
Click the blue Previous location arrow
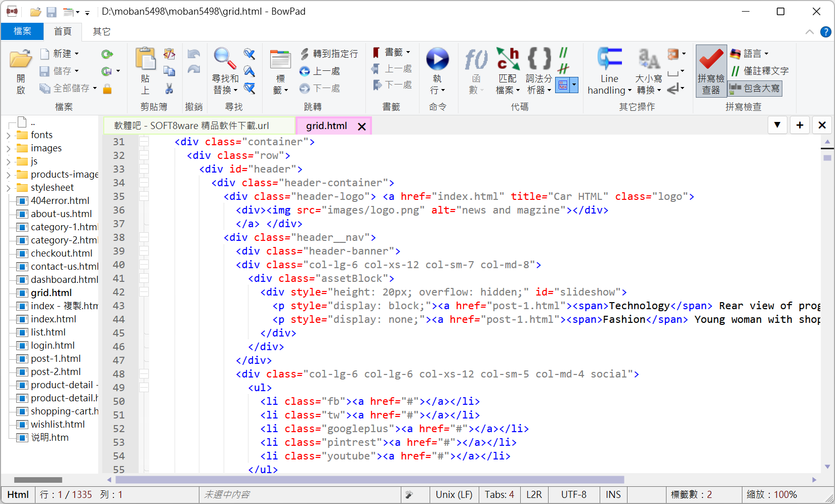[x=305, y=71]
